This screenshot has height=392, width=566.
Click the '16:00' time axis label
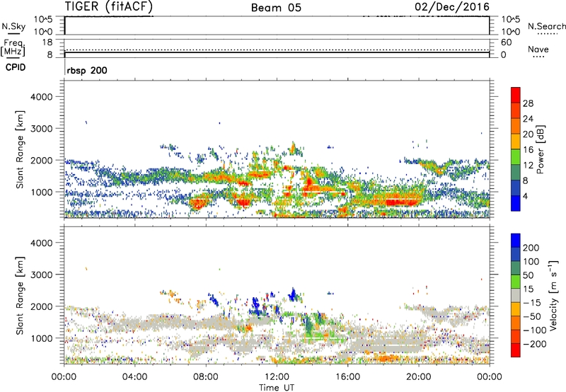click(347, 377)
